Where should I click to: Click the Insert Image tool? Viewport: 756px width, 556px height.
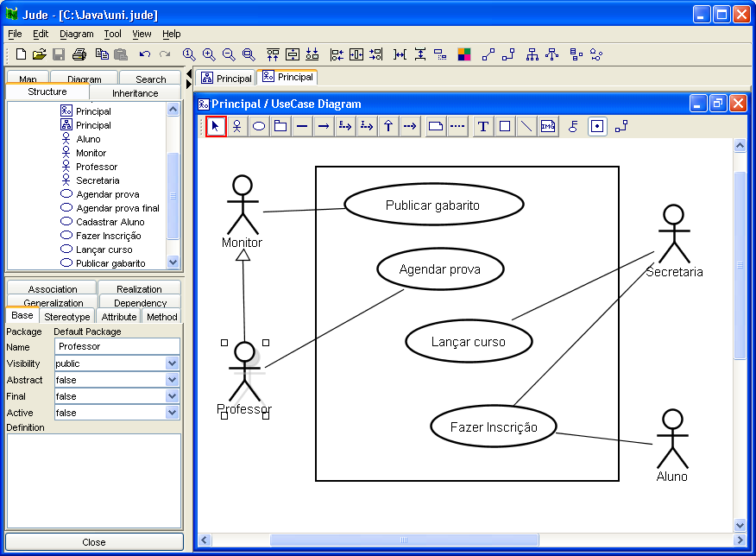[548, 126]
